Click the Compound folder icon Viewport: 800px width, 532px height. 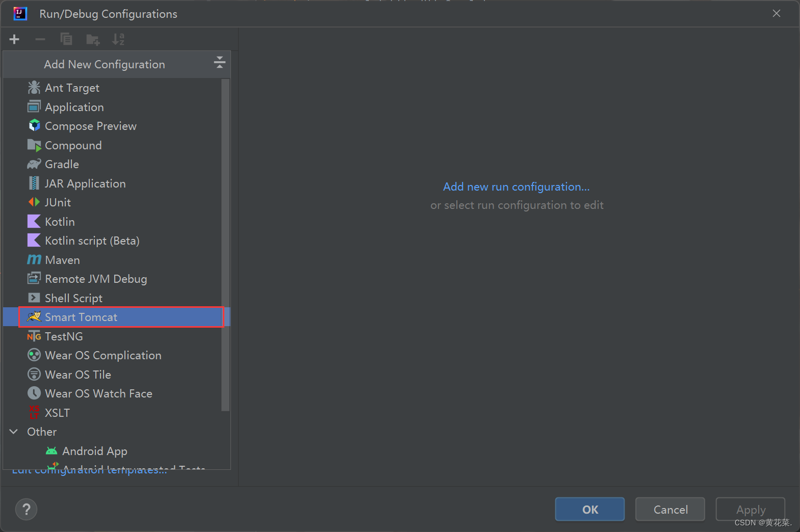click(x=34, y=145)
